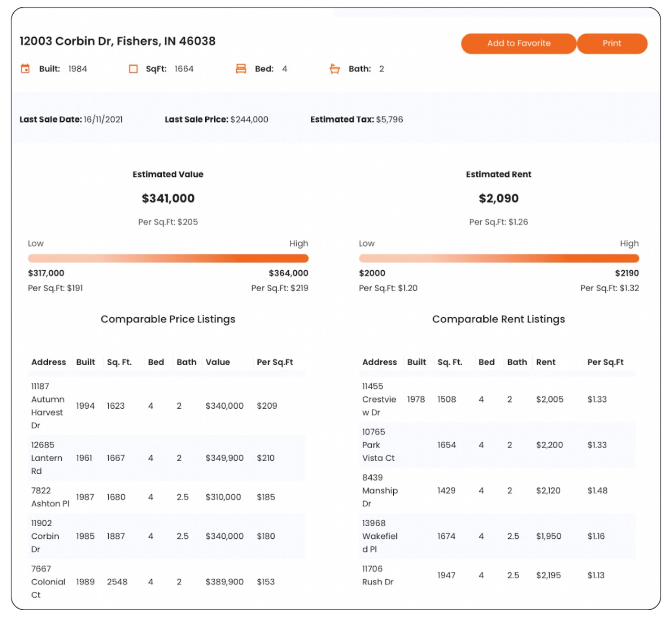Click Estimated Tax $5,796
Viewport: 672px width, 617px height.
pyautogui.click(x=356, y=120)
